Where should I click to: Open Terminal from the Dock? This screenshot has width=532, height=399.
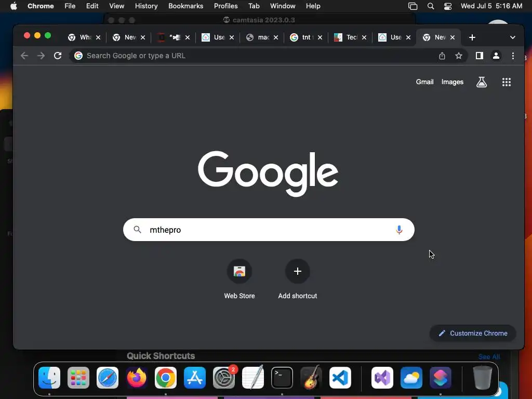click(x=282, y=378)
